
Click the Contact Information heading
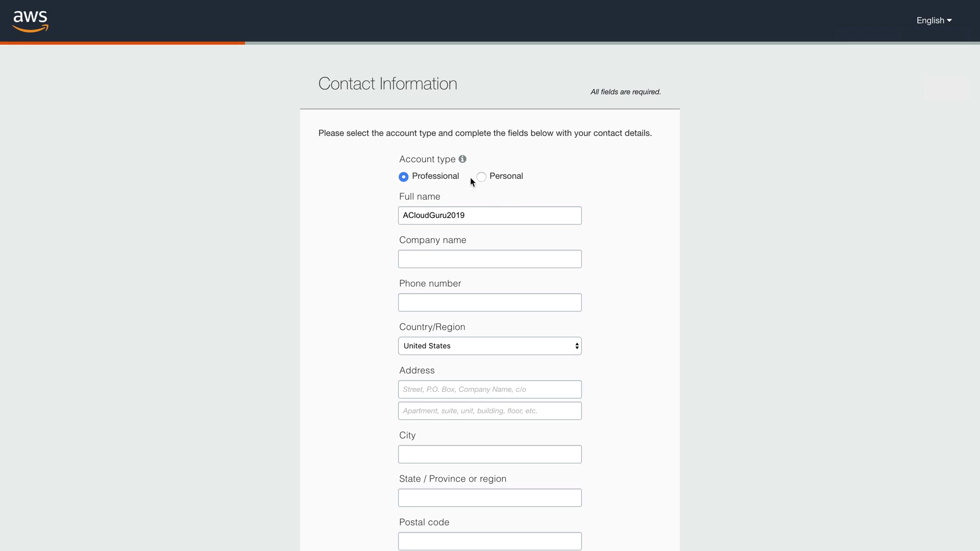pos(387,84)
